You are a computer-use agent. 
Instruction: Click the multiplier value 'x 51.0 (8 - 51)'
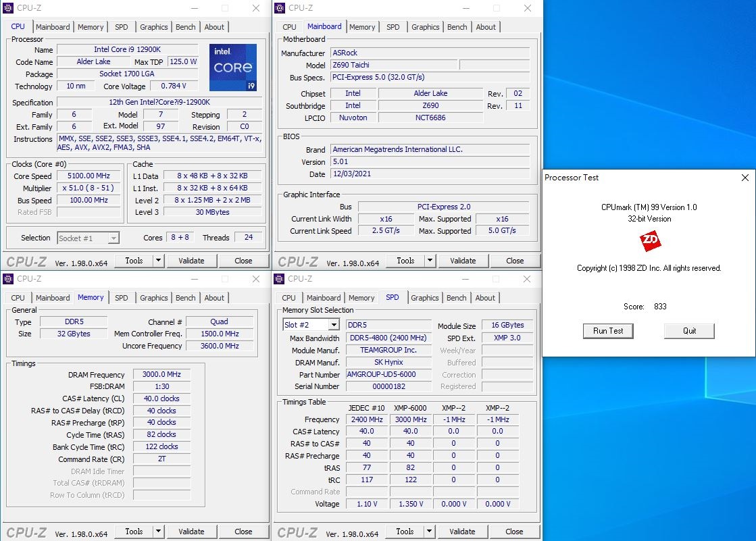[89, 188]
